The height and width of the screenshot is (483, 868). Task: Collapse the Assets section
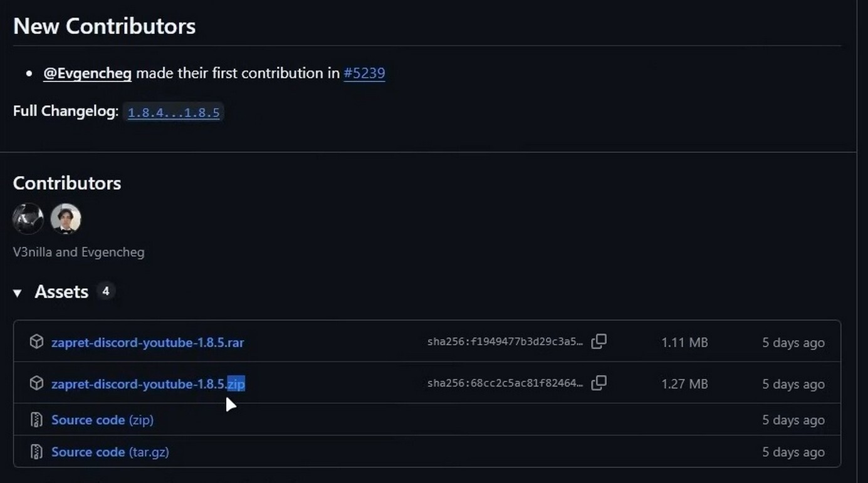(17, 291)
